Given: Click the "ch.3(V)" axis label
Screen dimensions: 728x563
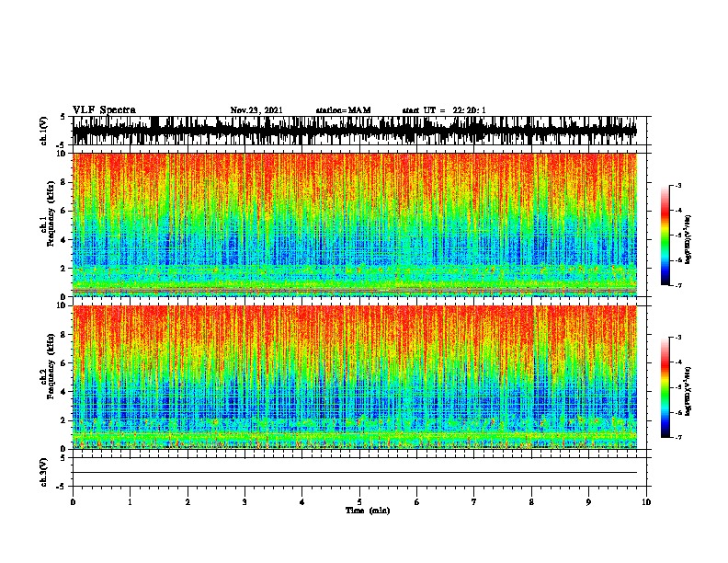Looking at the screenshot, I should coord(44,472).
